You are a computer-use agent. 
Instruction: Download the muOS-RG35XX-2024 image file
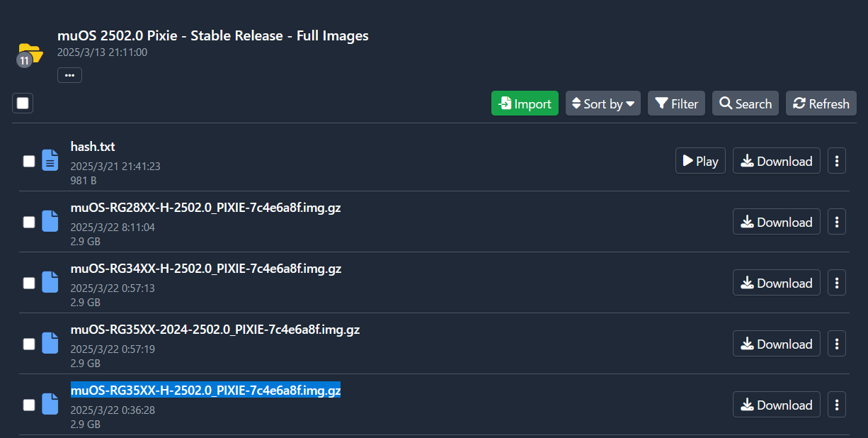(776, 344)
